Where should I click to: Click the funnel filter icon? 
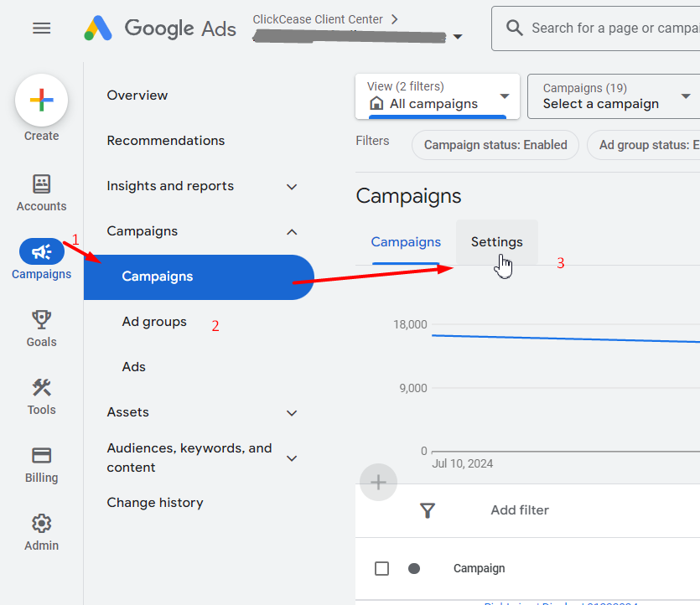[x=428, y=510]
